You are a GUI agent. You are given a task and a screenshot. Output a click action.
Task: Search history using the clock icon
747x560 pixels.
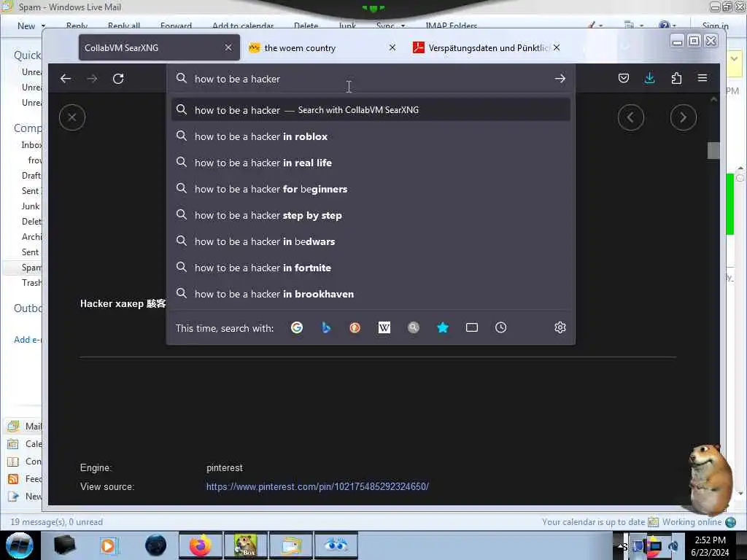500,327
